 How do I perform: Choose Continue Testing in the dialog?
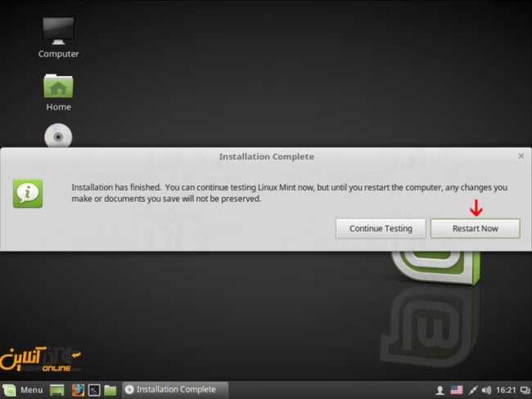[381, 228]
